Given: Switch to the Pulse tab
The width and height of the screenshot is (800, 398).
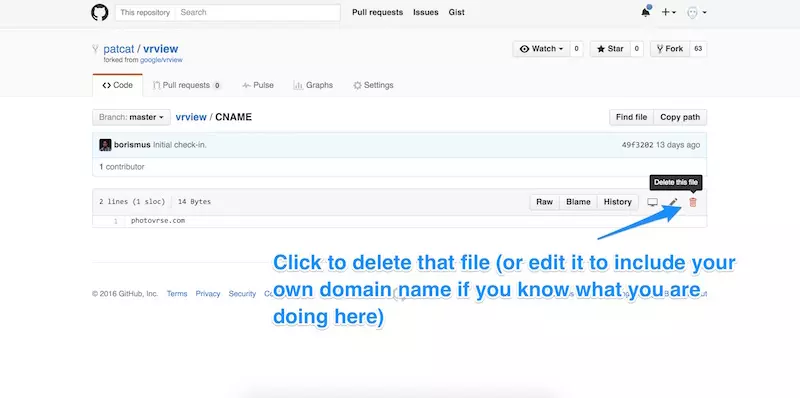Looking at the screenshot, I should click(258, 85).
